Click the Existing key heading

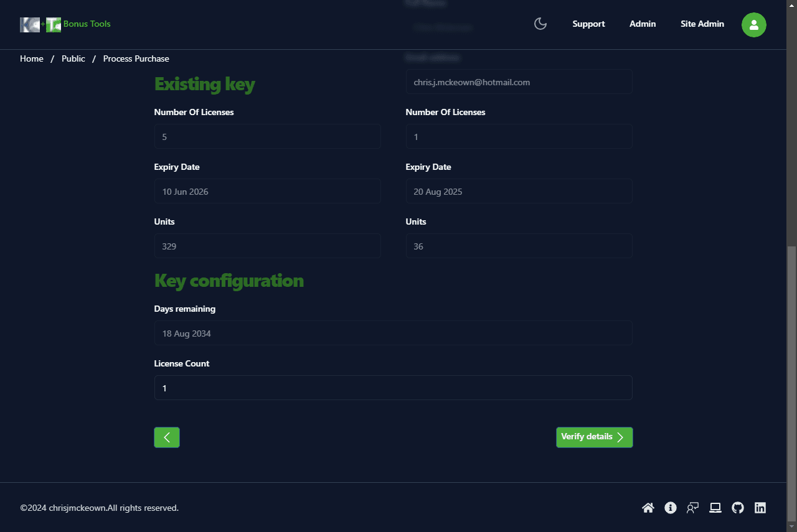pyautogui.click(x=205, y=84)
